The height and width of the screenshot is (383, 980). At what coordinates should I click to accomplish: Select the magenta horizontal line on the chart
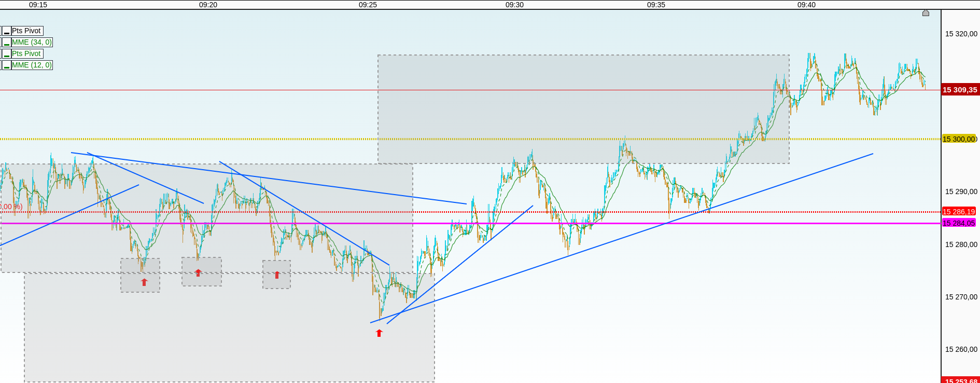point(470,224)
